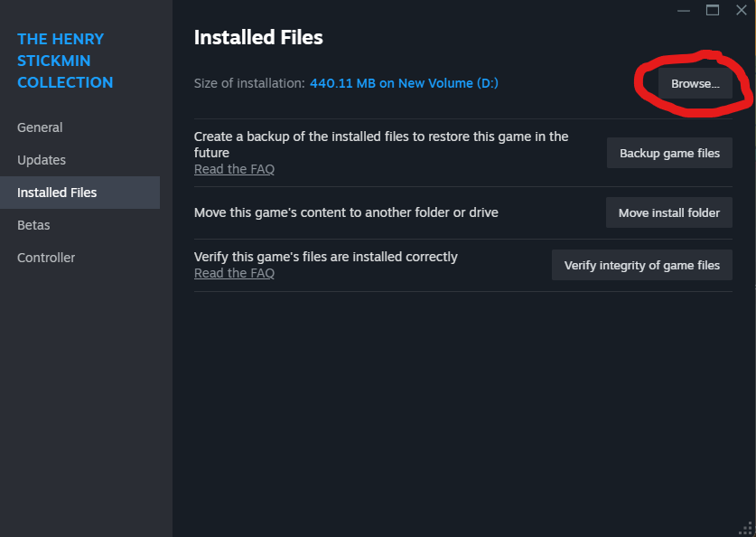
Task: Click the window resize grip corner
Action: point(746,528)
